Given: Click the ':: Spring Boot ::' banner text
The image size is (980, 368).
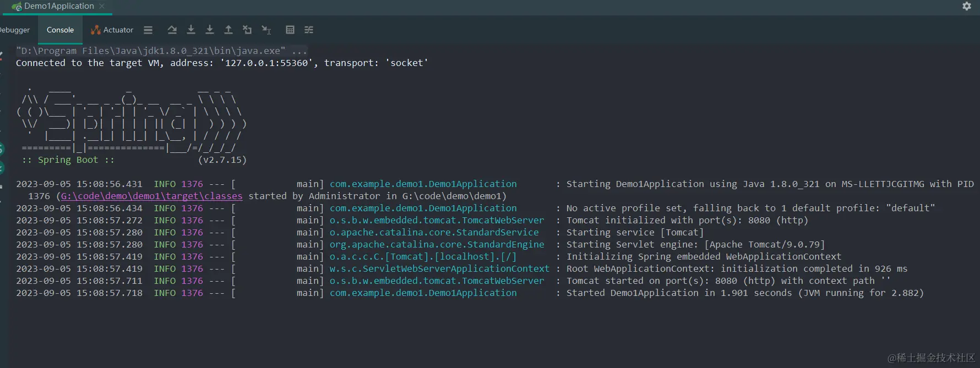Looking at the screenshot, I should [68, 160].
